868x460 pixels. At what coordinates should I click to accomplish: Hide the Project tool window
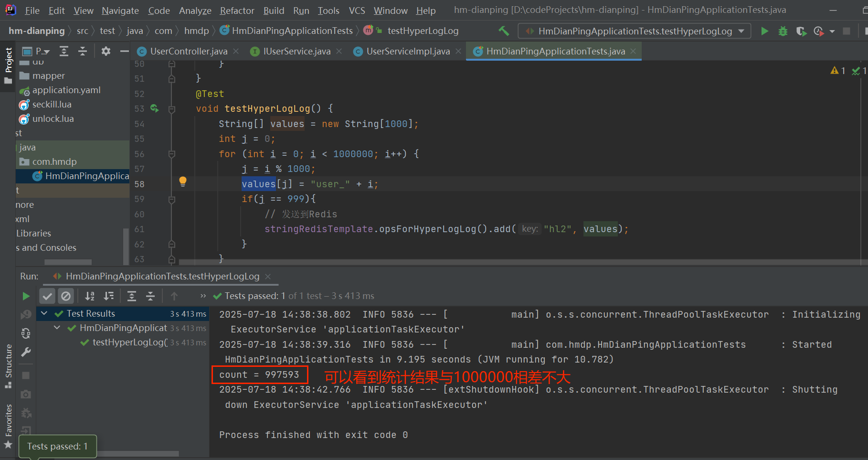(x=124, y=51)
